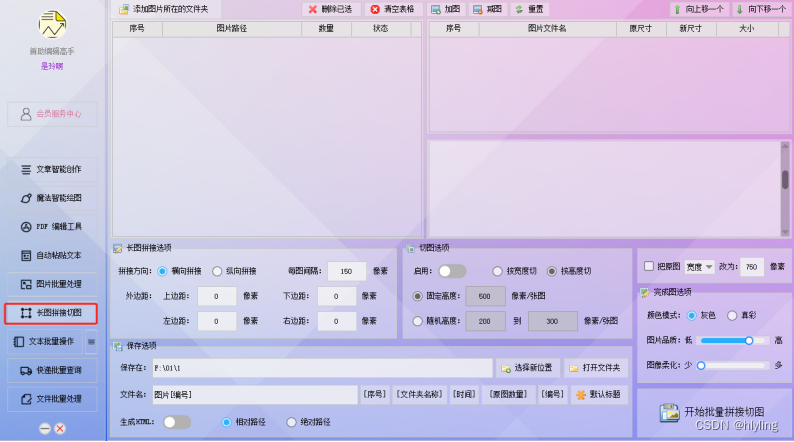This screenshot has height=442, width=794.
Task: Select 真彩 color mode radio
Action: click(732, 315)
